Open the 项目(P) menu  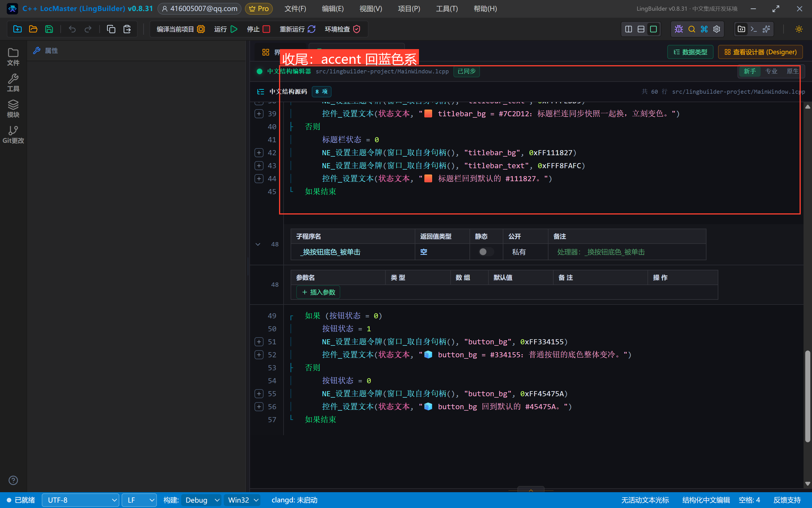click(409, 9)
